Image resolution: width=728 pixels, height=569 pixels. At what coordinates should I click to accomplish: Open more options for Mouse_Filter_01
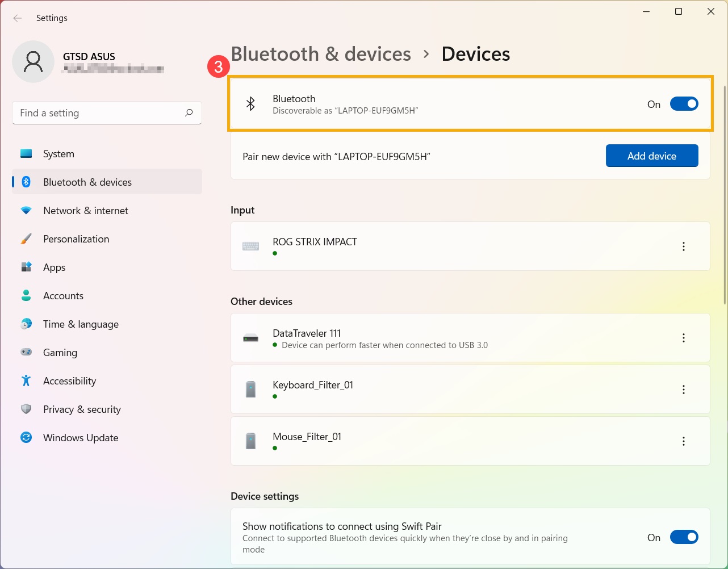(684, 441)
